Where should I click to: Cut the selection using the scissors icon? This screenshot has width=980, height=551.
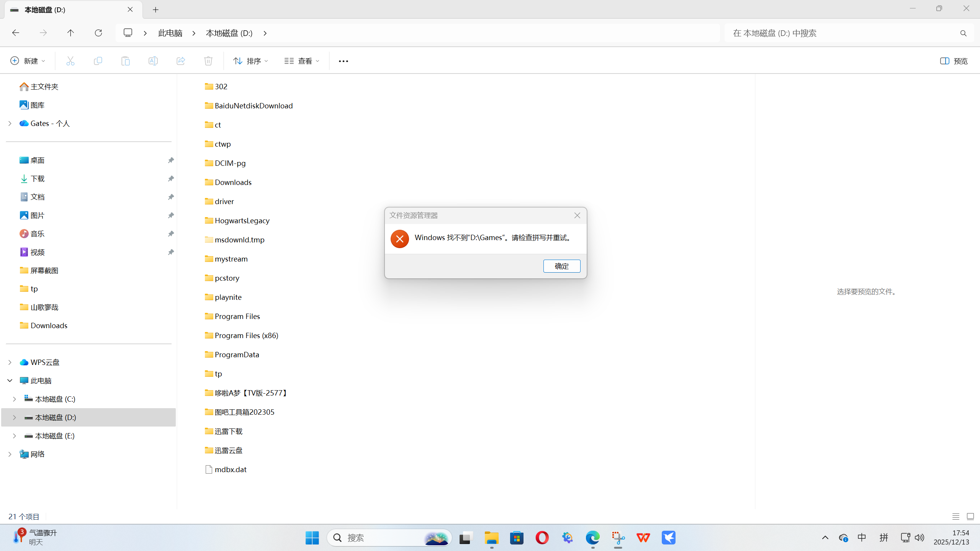coord(70,60)
